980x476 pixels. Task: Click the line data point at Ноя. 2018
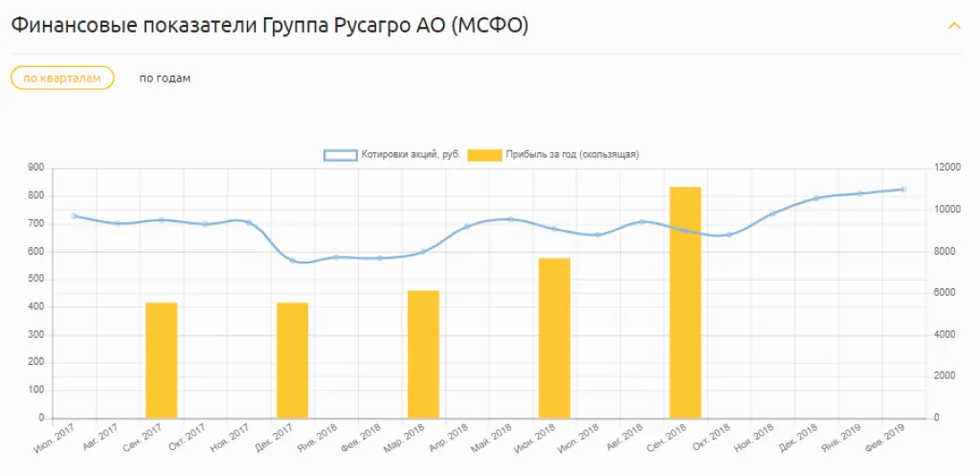click(772, 214)
